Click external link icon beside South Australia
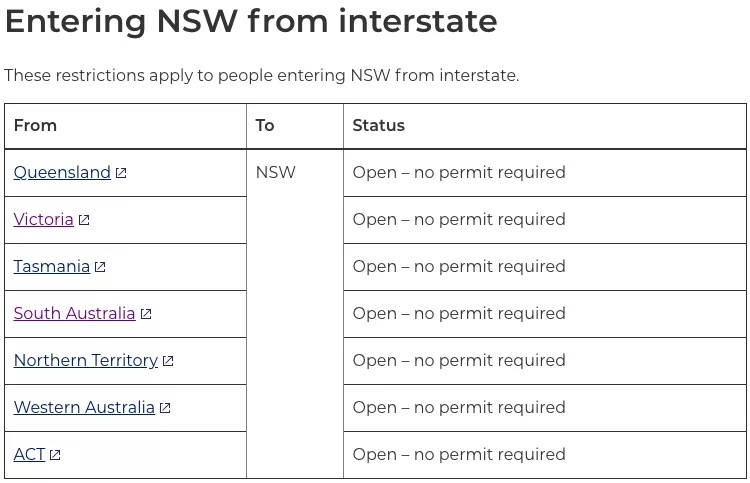 coord(146,314)
